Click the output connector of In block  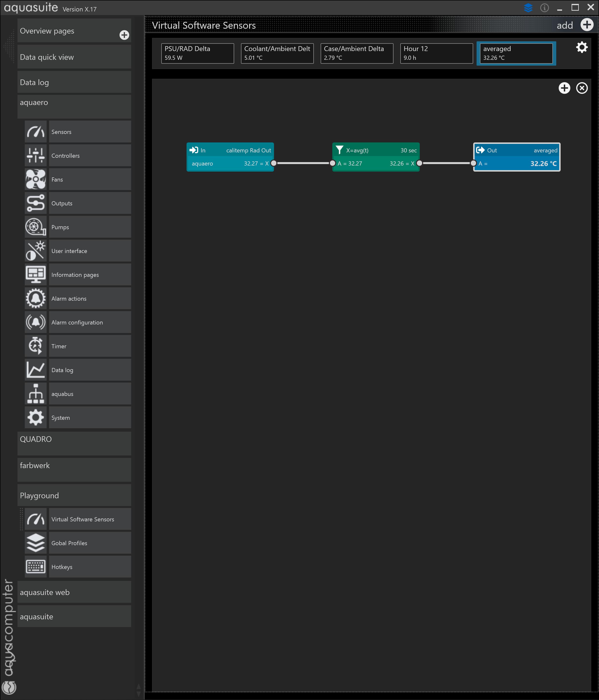pos(274,163)
